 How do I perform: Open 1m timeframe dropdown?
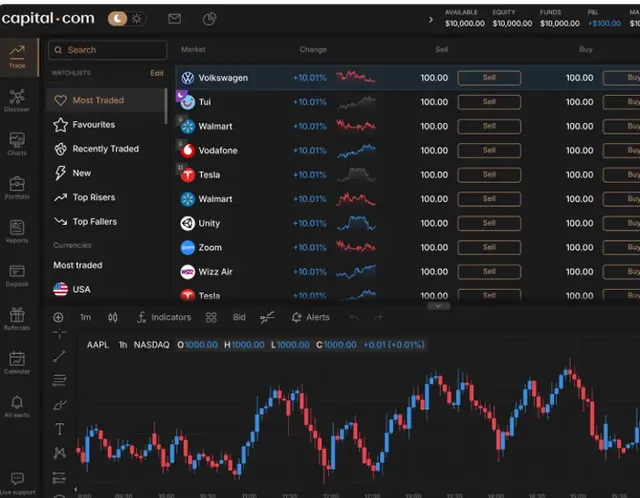point(86,317)
